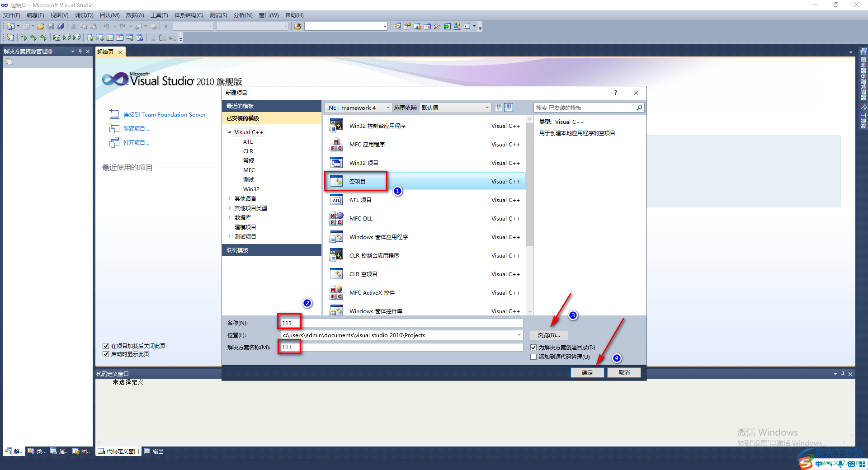Image resolution: width=868 pixels, height=470 pixels.
Task: Select the CLR tree item
Action: 248,151
